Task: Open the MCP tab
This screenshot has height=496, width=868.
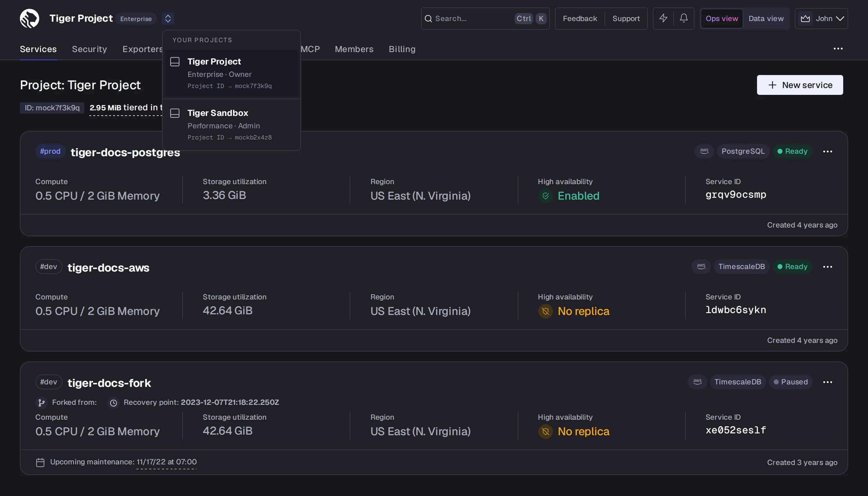Action: pyautogui.click(x=310, y=49)
